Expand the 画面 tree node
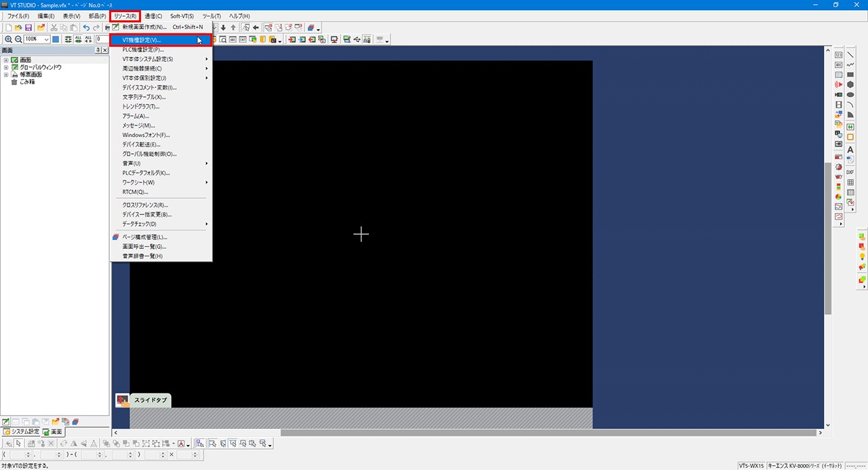 coord(6,60)
